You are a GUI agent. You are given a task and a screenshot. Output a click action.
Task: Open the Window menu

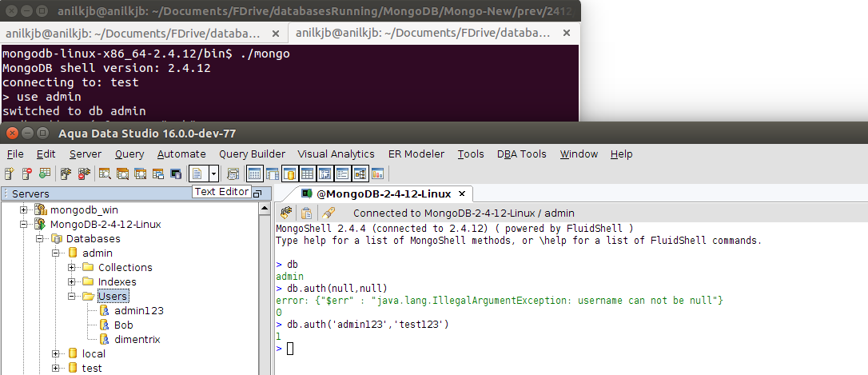[x=579, y=154]
